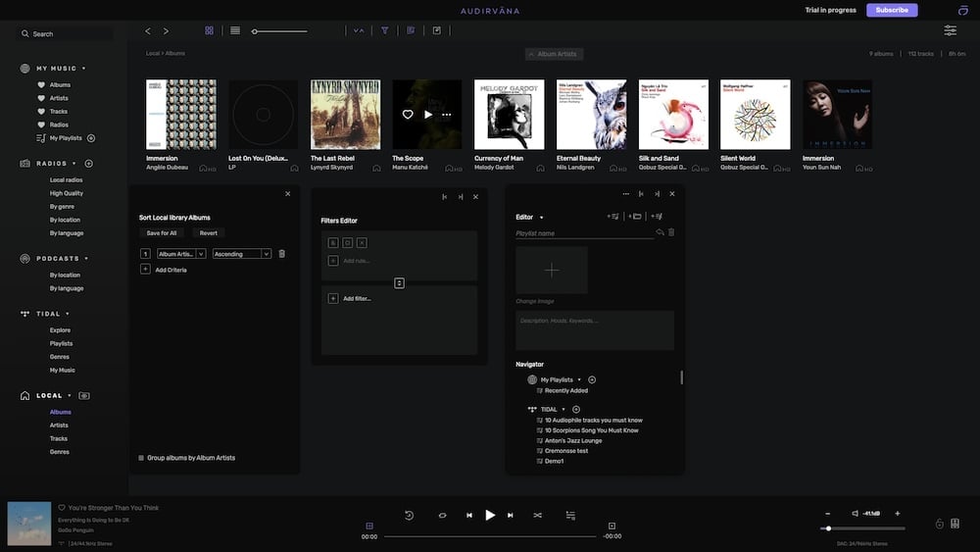Toggle repeat mode
980x552 pixels.
(443, 515)
